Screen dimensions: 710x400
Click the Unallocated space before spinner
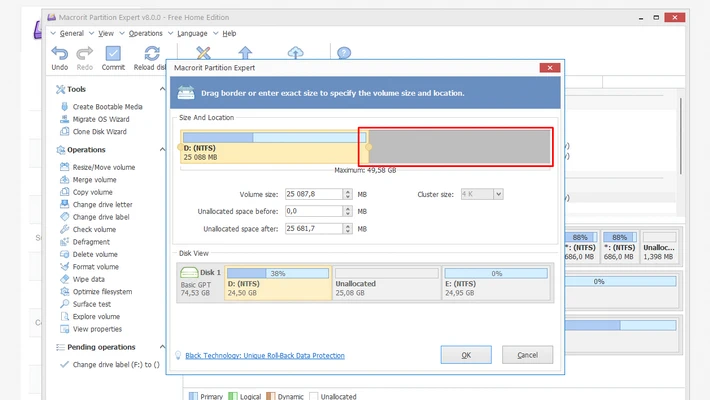click(x=347, y=211)
